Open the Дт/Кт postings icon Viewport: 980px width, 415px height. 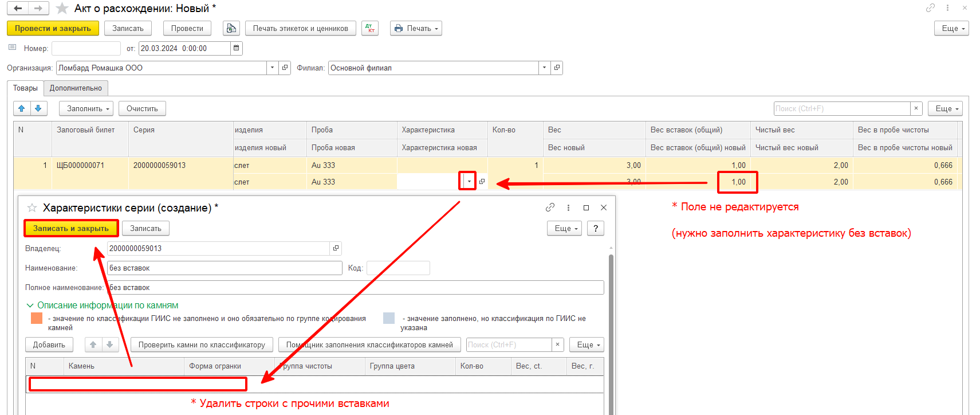pos(369,28)
